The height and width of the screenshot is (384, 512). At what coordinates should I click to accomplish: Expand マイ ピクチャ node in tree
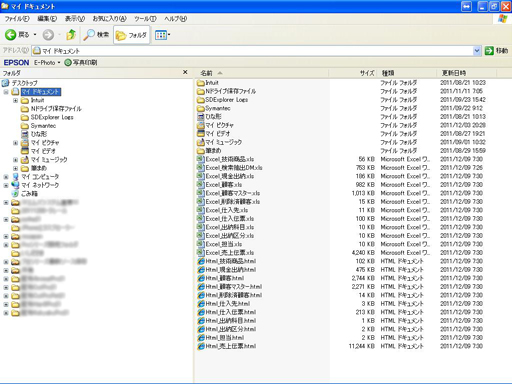(x=15, y=143)
